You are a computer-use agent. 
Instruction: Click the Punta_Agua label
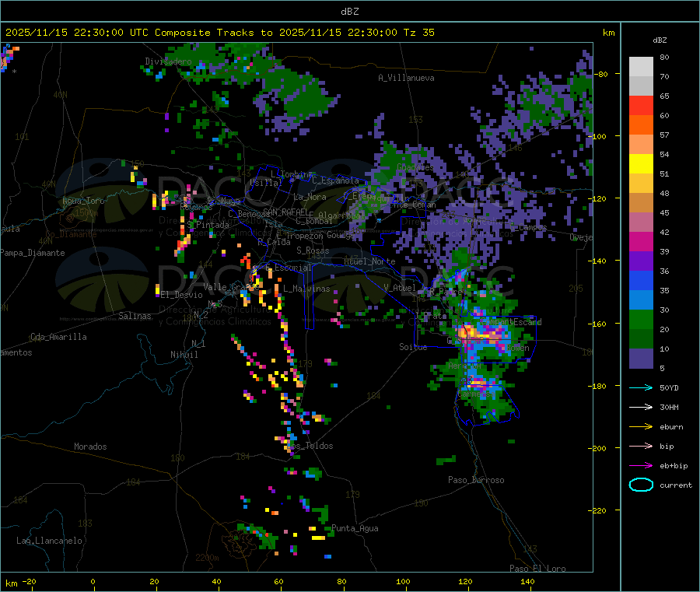[355, 528]
